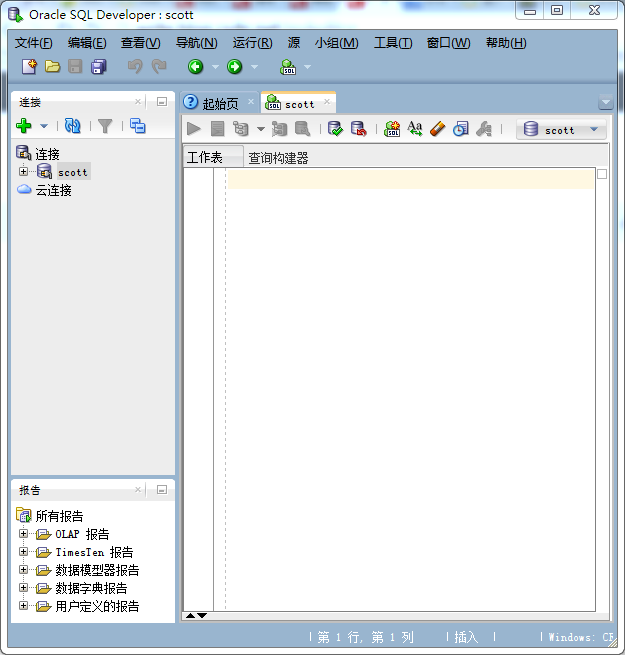Viewport: 625px width, 655px height.
Task: Open the 工具(T) menu
Action: (393, 43)
